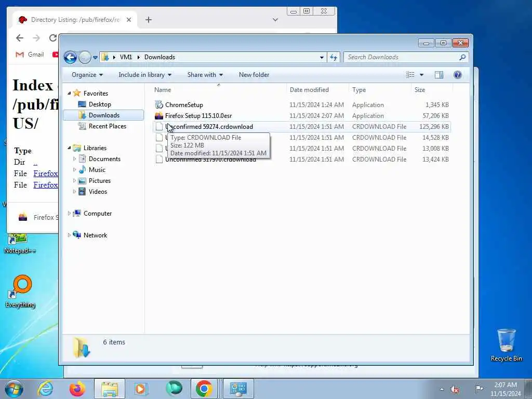This screenshot has width=532, height=399.
Task: Expand the Videos library node
Action: point(74,191)
